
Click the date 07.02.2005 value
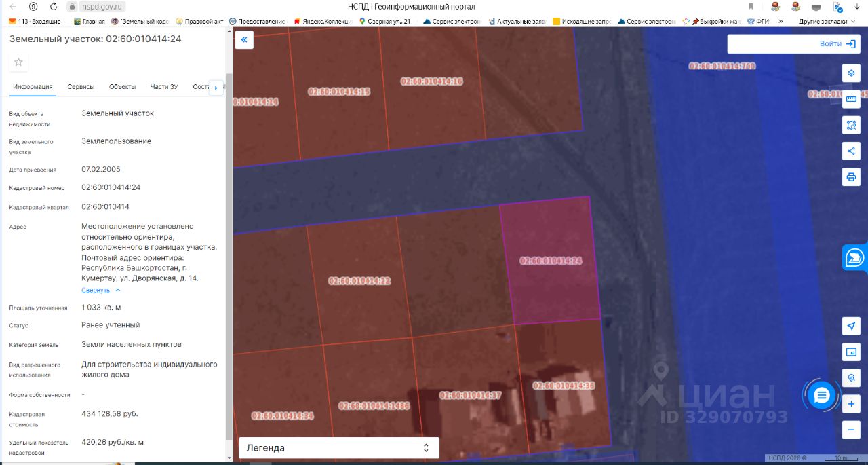pos(101,169)
